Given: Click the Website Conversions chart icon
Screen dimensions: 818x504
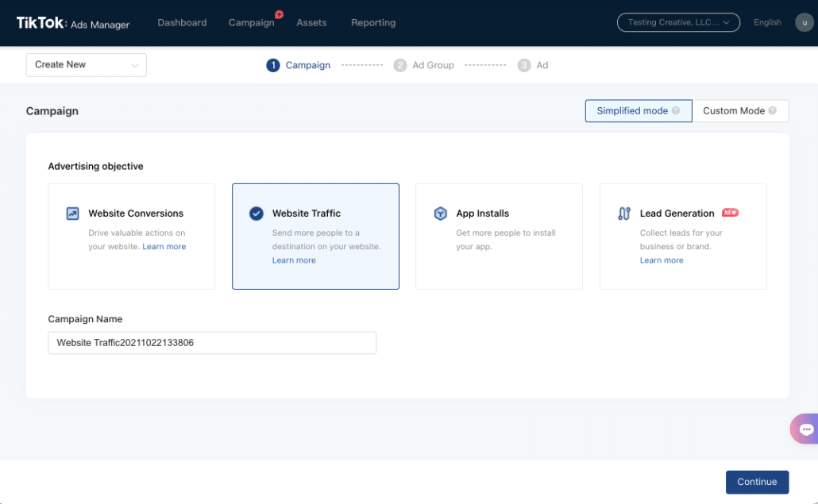Looking at the screenshot, I should (72, 214).
